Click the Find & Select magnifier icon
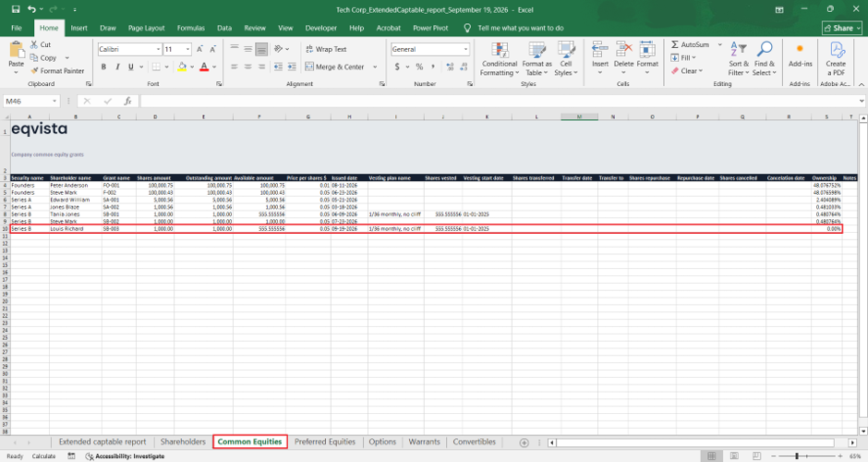The image size is (868, 462). 765,49
